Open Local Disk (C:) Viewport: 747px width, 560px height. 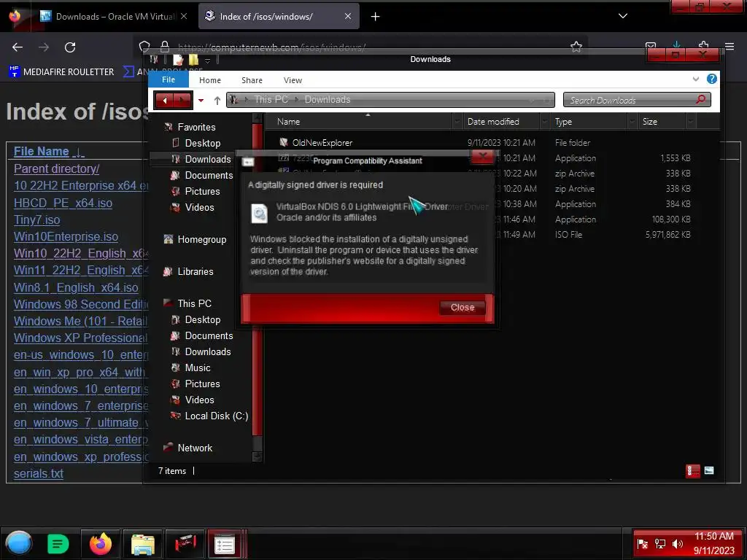[x=216, y=416]
